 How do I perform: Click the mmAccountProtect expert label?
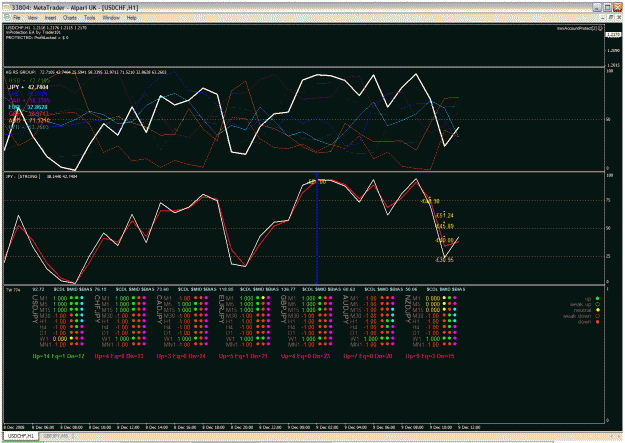click(577, 28)
